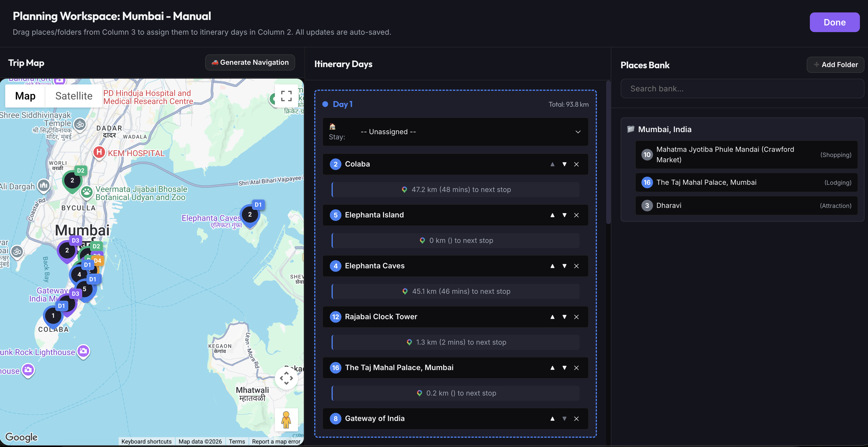868x447 pixels.
Task: Add a new folder to Places Bank
Action: [x=835, y=65]
